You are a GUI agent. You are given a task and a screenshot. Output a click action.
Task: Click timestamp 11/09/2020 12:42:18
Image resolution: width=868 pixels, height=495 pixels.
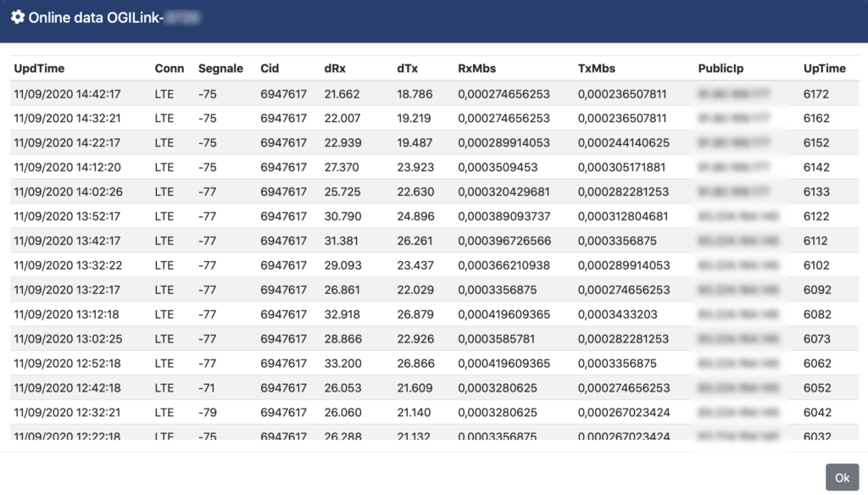coord(67,388)
